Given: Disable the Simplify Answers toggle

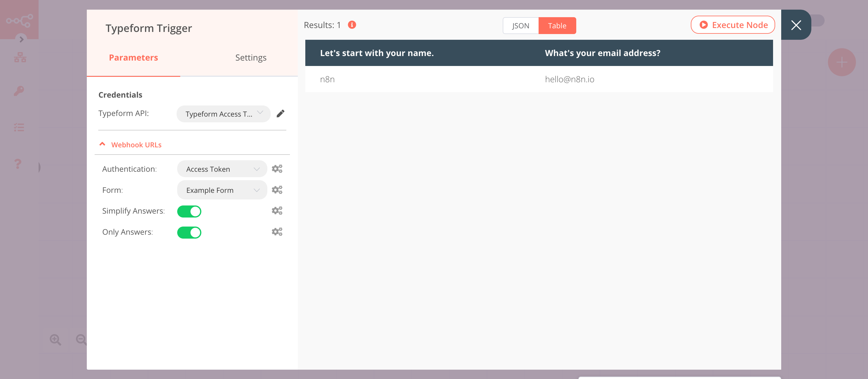Looking at the screenshot, I should tap(189, 211).
